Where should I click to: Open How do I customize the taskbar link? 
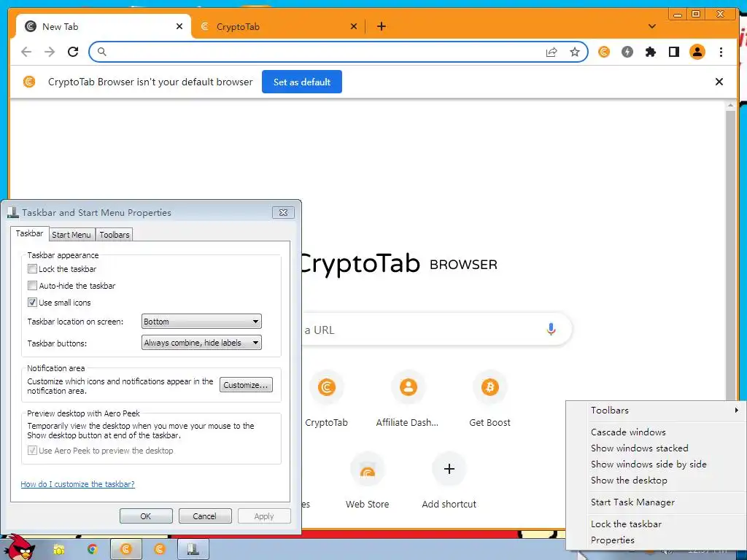(x=77, y=484)
